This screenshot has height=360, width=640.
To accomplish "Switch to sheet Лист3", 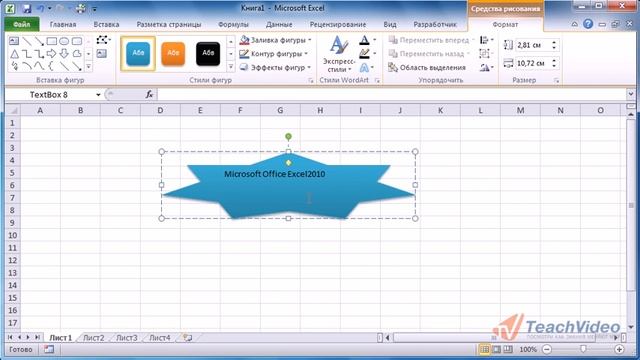I will 127,338.
